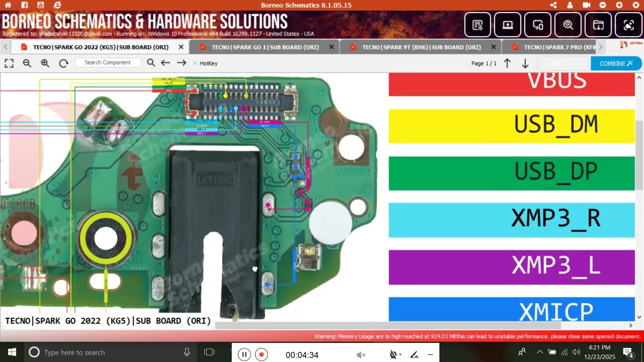The width and height of the screenshot is (644, 362).
Task: Open the Windows Start menu
Action: click(12, 352)
